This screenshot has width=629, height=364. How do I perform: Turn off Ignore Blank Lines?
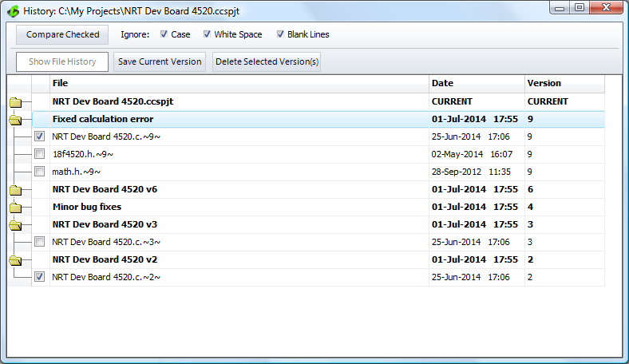click(x=280, y=34)
